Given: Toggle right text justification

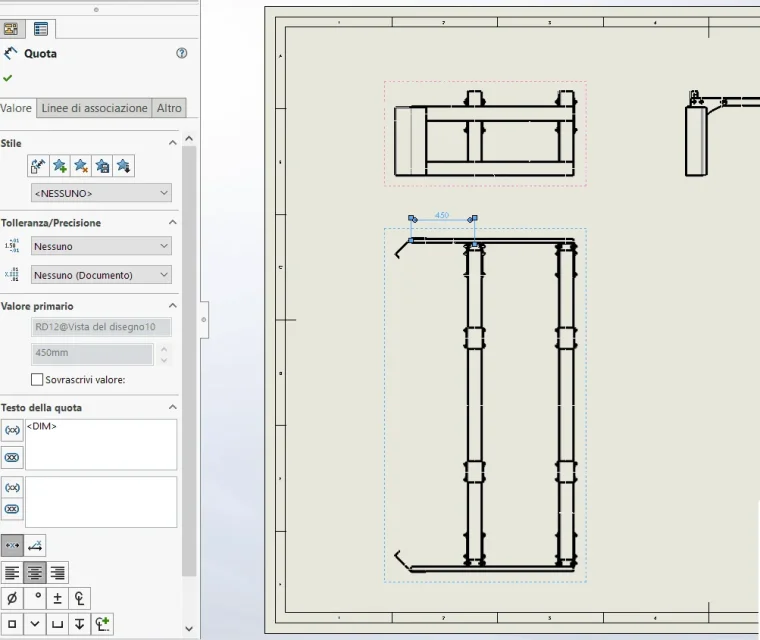Looking at the screenshot, I should [57, 573].
